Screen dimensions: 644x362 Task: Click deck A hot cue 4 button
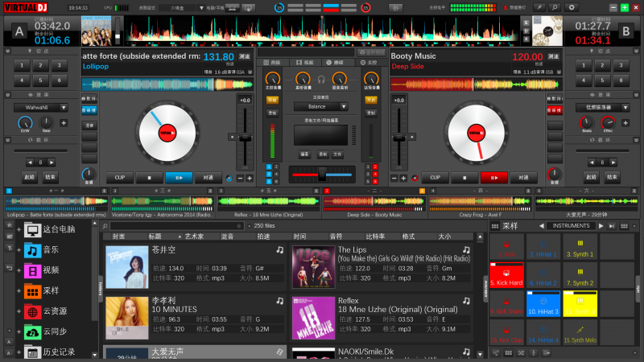pos(22,80)
